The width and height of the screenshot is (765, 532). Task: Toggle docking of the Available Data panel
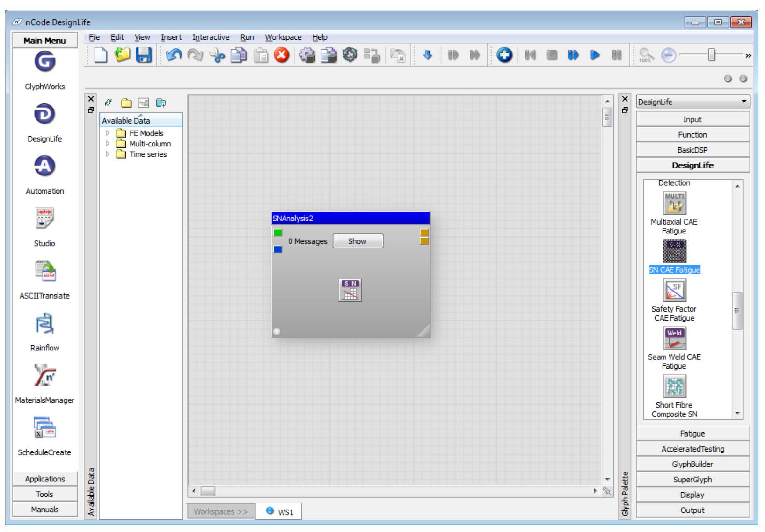point(90,110)
